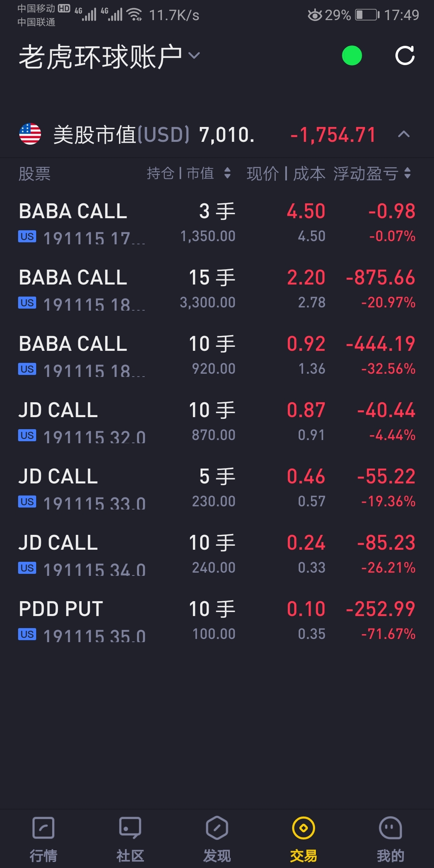
Task: Tap the refresh icon at top right
Action: (x=405, y=55)
